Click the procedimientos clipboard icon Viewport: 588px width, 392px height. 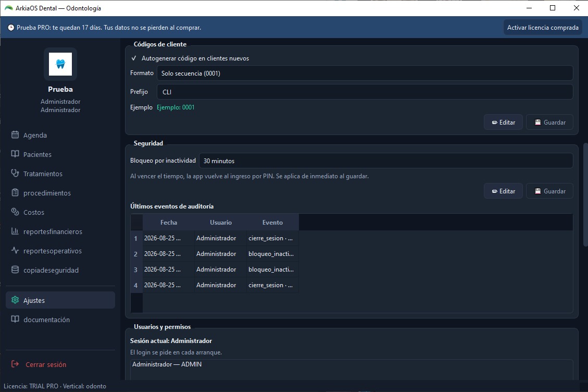click(15, 193)
